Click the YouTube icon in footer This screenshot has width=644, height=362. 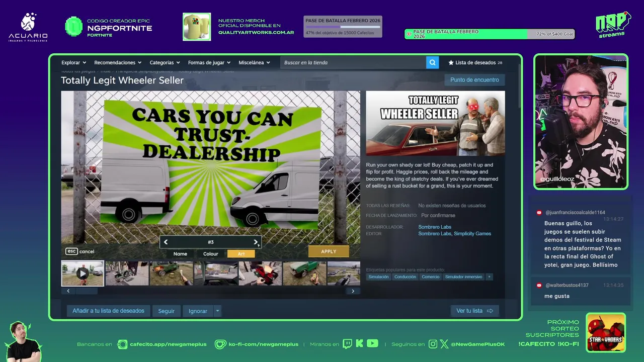372,344
